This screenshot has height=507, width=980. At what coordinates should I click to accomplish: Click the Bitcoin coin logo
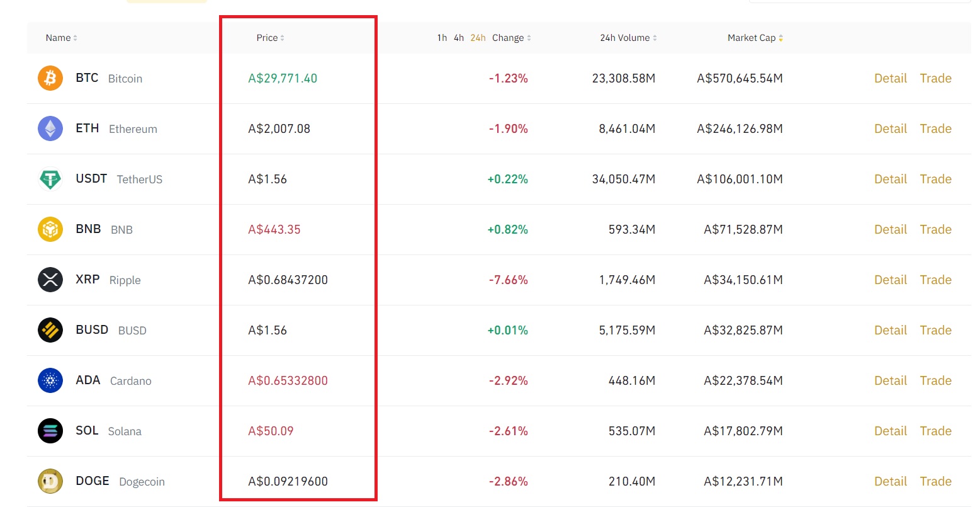(x=50, y=78)
